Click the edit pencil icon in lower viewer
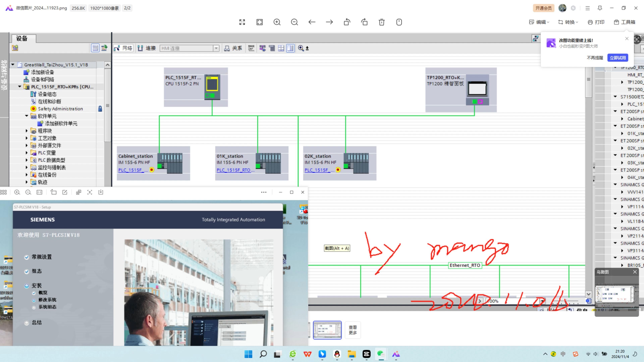 tap(65, 192)
